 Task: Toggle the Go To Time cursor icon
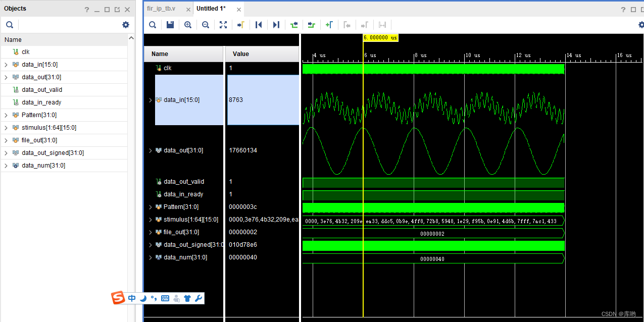241,25
